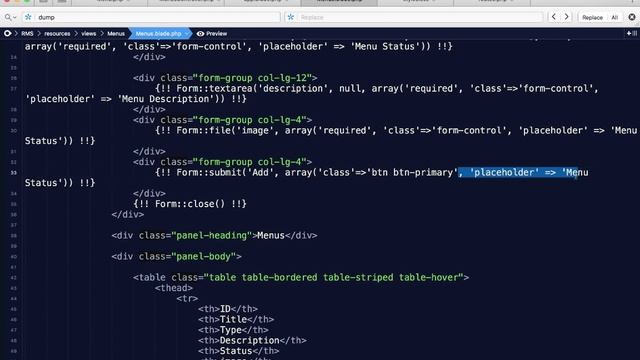
Task: Click the All replace button
Action: pyautogui.click(x=614, y=17)
